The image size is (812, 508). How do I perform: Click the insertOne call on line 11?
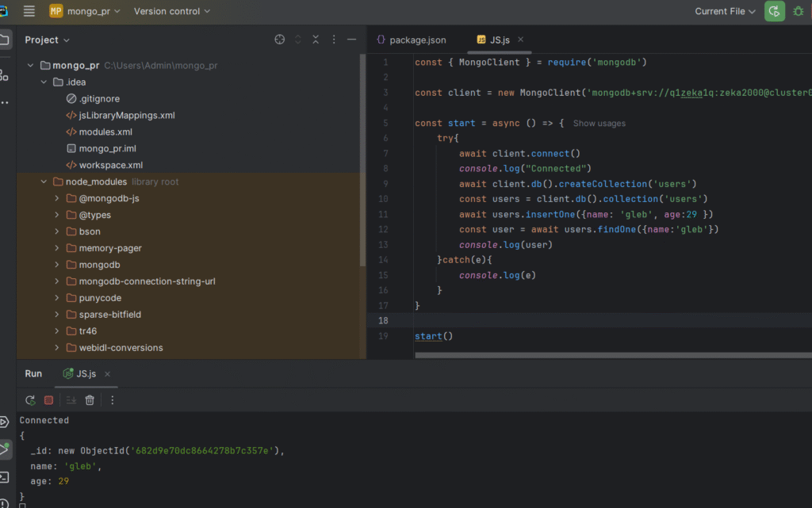click(550, 214)
